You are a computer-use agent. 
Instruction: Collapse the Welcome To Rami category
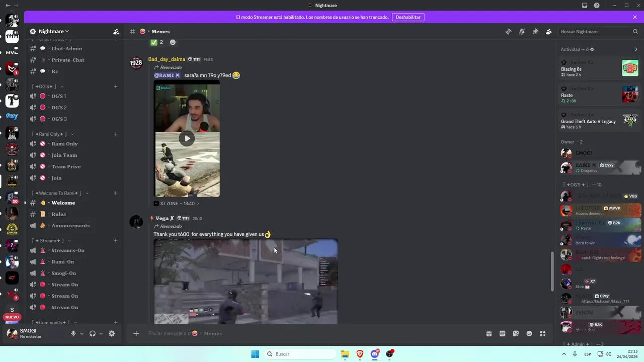tap(60, 193)
